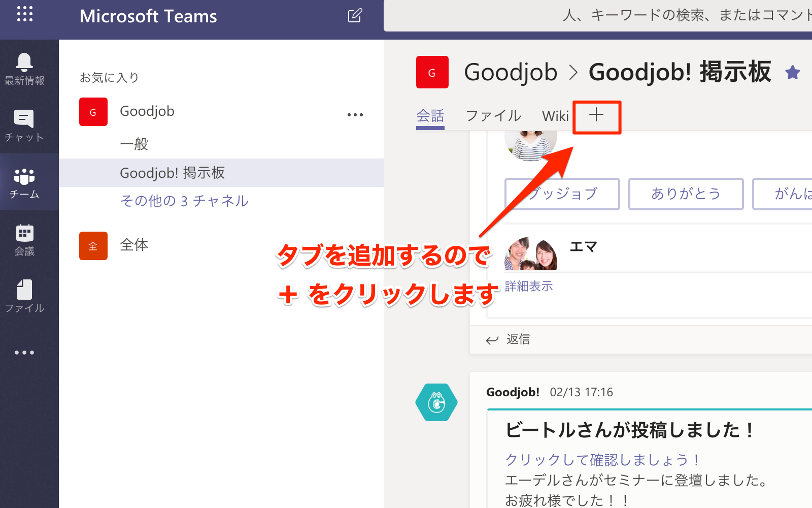Viewport: 812px width, 508px height.
Task: Focus the search or command box
Action: point(598,16)
